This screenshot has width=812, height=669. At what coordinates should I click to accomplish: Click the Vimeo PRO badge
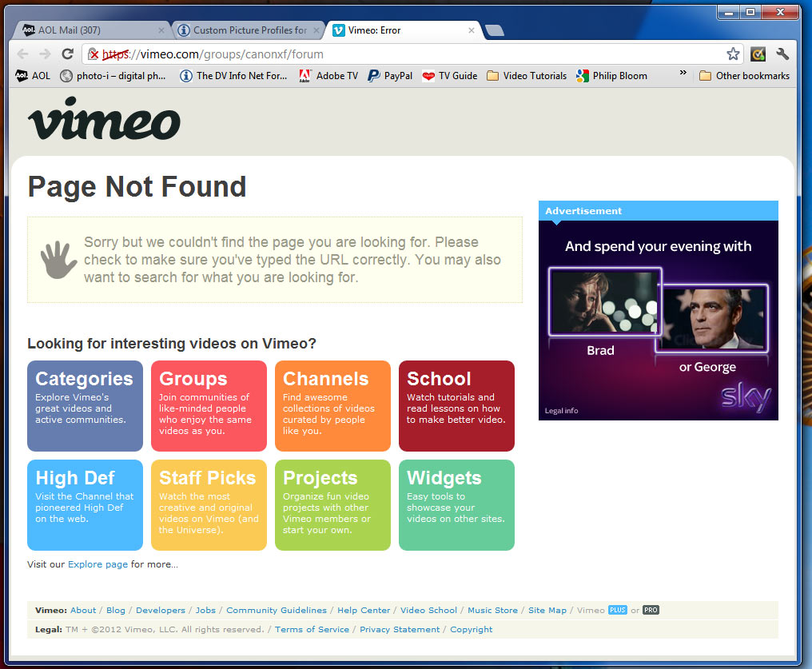tap(651, 610)
